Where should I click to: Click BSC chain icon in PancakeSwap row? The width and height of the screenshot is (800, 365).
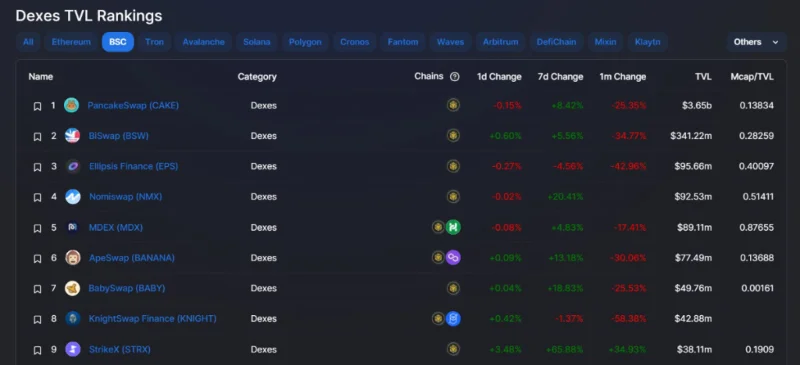[453, 105]
